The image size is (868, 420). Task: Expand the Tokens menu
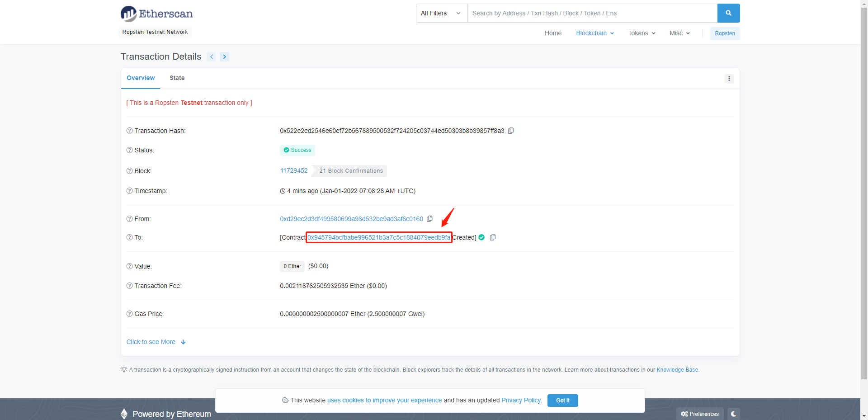[x=642, y=33]
